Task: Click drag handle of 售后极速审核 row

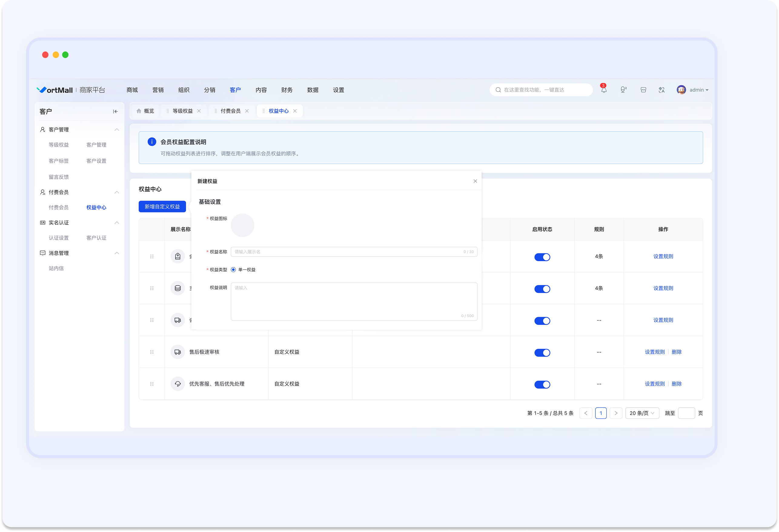Action: click(152, 352)
